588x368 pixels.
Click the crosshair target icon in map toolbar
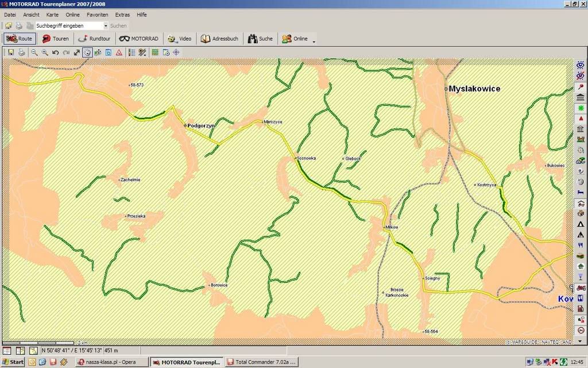[x=176, y=52]
